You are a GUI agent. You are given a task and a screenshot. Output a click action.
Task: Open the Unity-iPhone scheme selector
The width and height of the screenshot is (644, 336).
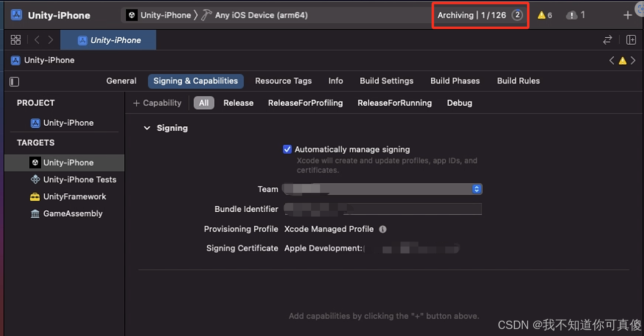[x=159, y=15]
